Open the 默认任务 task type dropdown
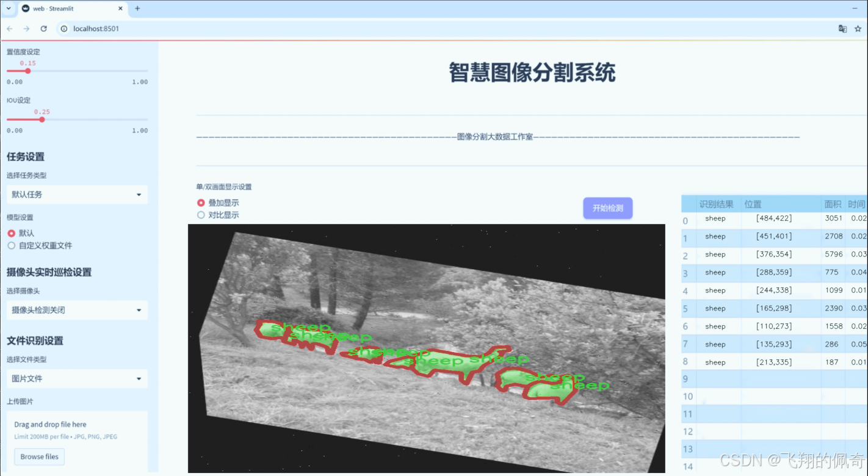This screenshot has height=476, width=868. [x=77, y=195]
